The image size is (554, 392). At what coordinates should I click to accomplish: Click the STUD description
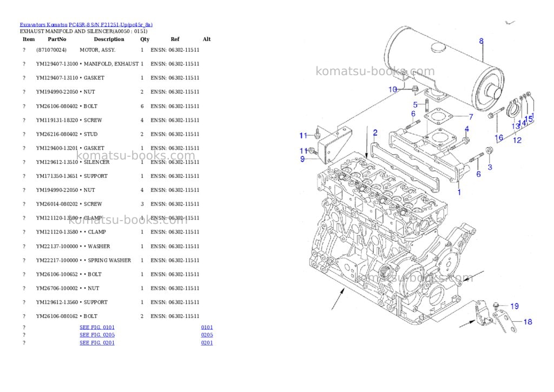[90, 134]
